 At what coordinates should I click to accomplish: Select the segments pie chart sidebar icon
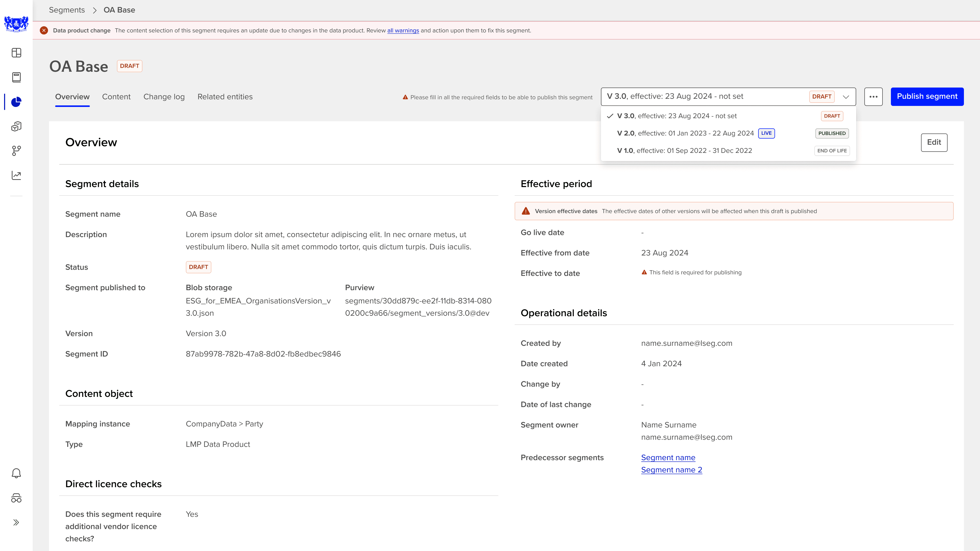pos(16,102)
